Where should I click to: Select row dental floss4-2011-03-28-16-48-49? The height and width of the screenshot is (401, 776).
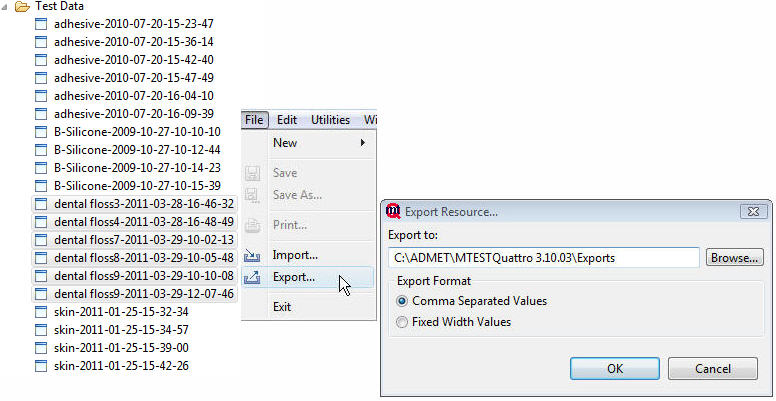(135, 222)
